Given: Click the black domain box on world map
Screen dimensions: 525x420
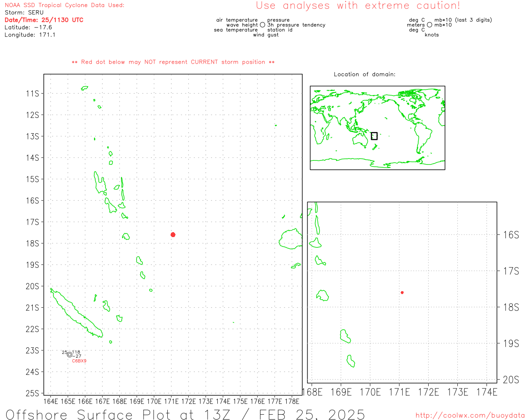Looking at the screenshot, I should tap(374, 136).
